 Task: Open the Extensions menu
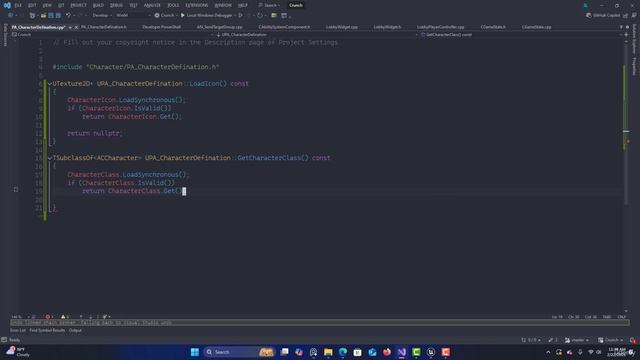tap(196, 5)
